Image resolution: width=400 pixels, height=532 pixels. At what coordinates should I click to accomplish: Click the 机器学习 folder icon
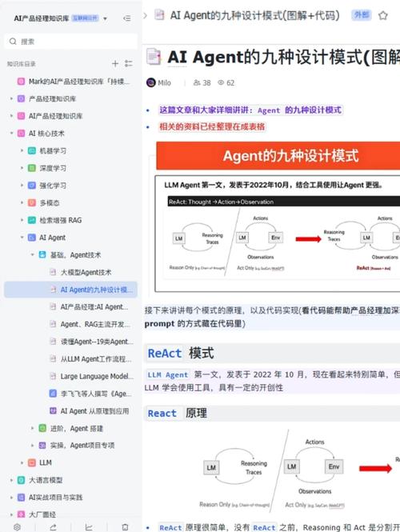[x=31, y=150]
